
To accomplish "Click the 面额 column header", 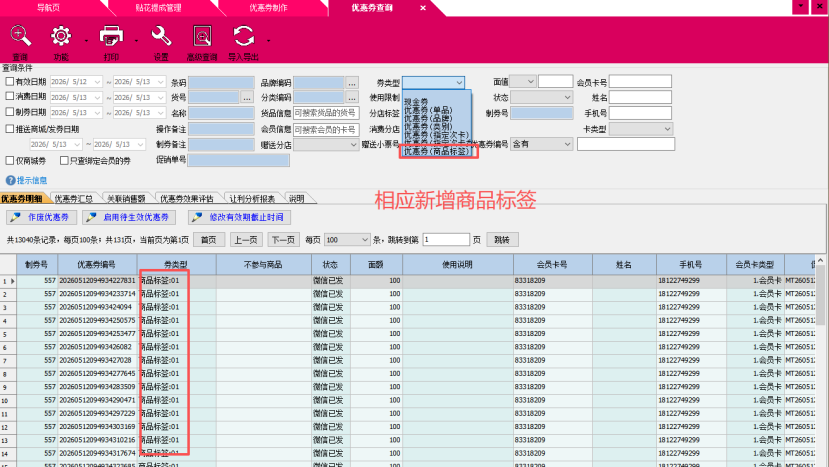I will 376,264.
